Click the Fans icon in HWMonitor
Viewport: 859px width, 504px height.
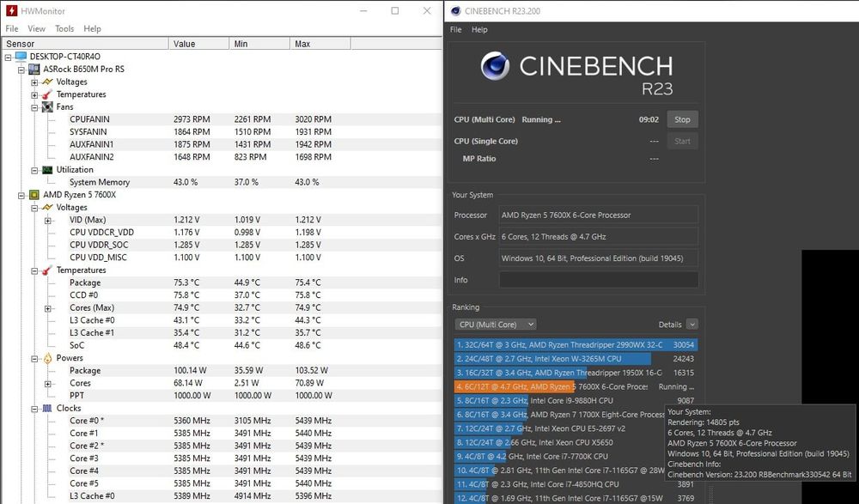tap(47, 106)
